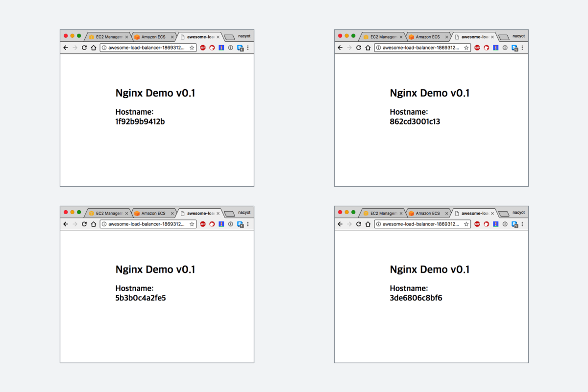The height and width of the screenshot is (392, 588).
Task: Click the AdBlock Plus icon in top-left window
Action: (203, 48)
